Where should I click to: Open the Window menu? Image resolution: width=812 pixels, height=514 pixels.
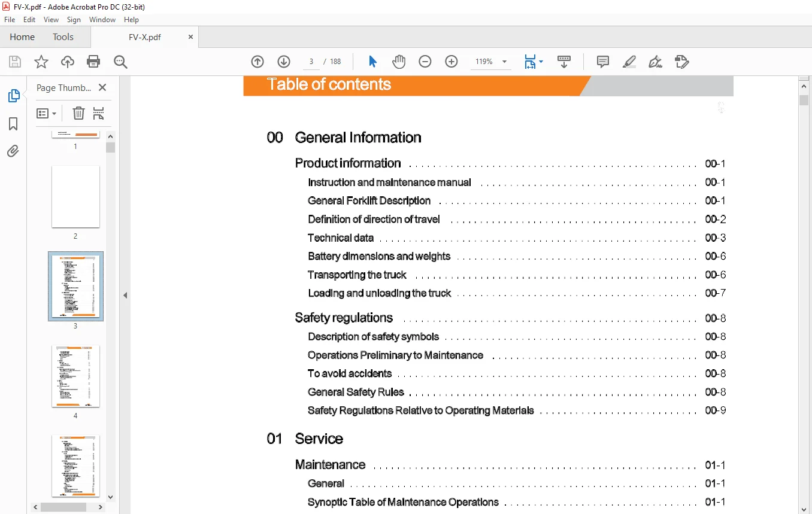pyautogui.click(x=102, y=20)
